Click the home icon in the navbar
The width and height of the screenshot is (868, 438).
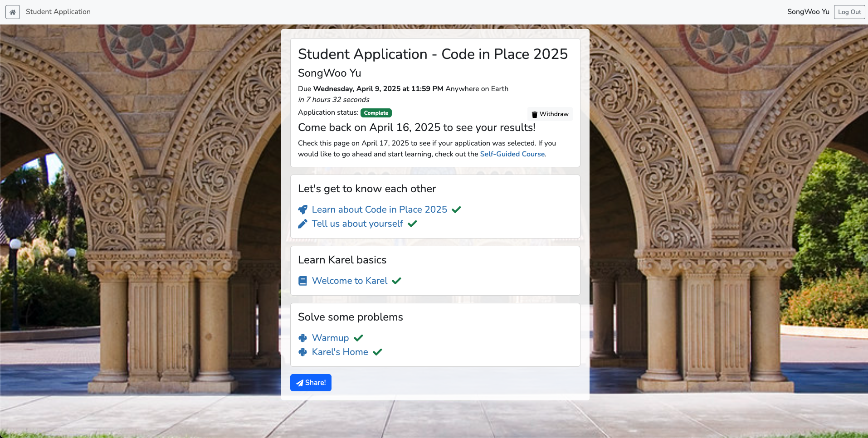(13, 12)
